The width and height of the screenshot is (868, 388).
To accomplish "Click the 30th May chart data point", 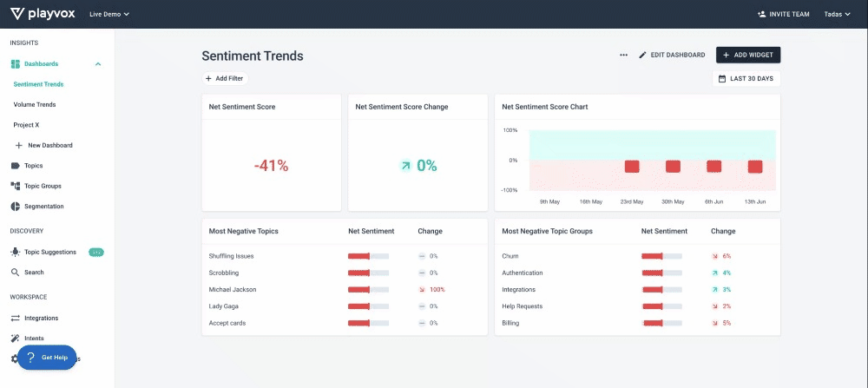I will (x=673, y=167).
